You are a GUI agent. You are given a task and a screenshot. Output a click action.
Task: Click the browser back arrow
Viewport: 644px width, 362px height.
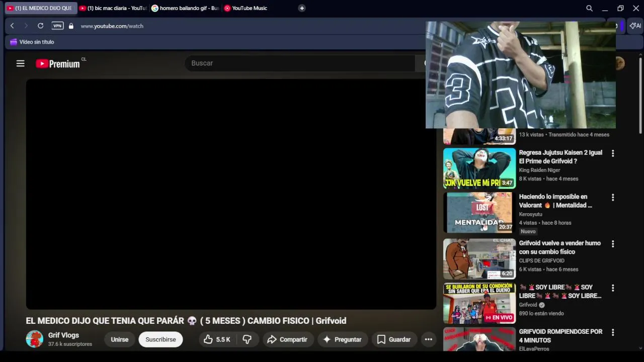click(12, 26)
